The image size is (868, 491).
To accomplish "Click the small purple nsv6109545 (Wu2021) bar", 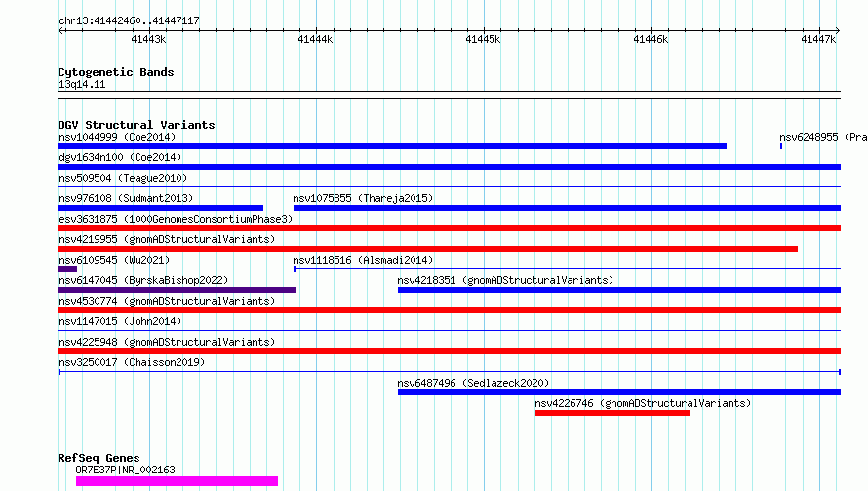I will pos(67,269).
